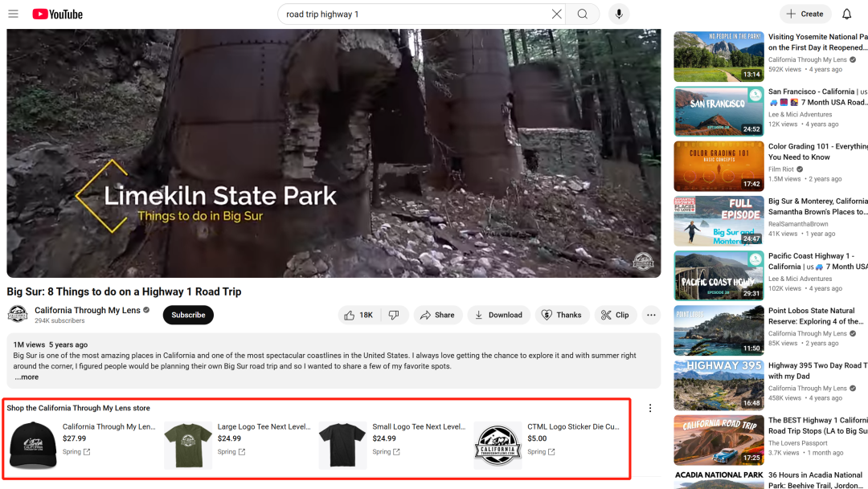This screenshot has width=868, height=489.
Task: Create a clip with the Clip icon
Action: 615,315
